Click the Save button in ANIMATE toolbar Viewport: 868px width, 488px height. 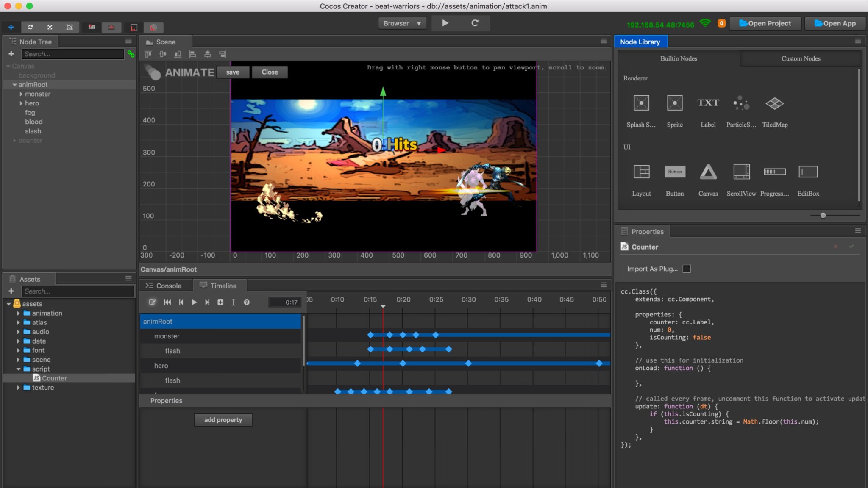coord(233,72)
